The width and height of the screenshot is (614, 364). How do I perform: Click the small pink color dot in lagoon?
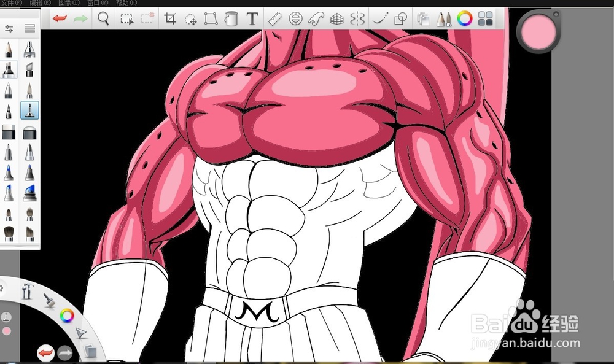click(6, 331)
